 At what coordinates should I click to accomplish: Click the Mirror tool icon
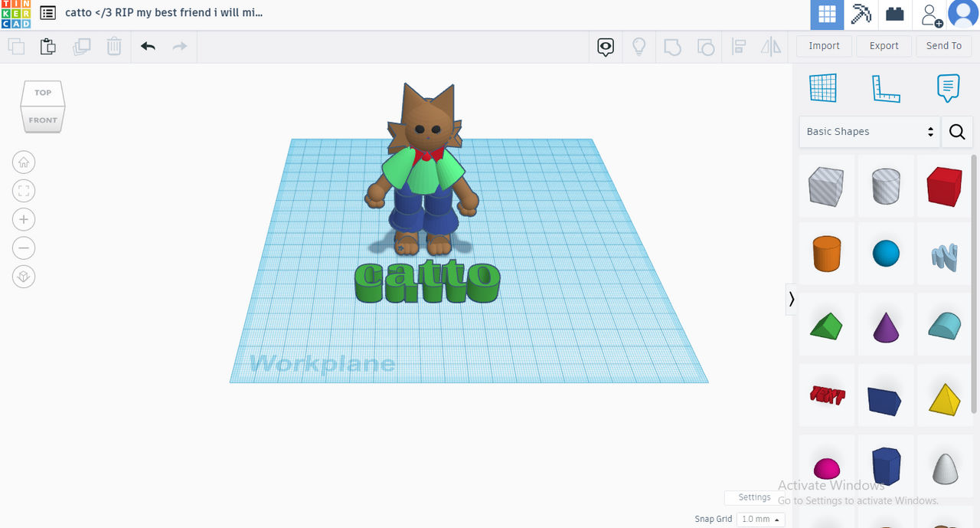[x=771, y=47]
